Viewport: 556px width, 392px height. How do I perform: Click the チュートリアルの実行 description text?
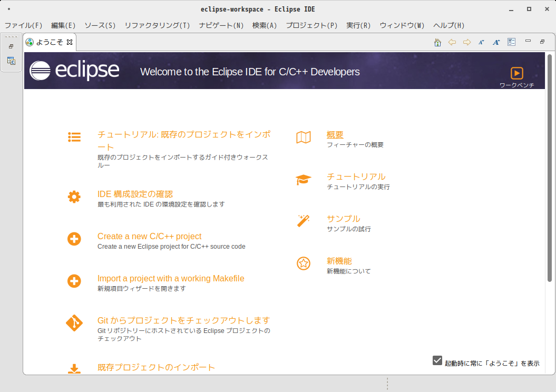pos(358,187)
